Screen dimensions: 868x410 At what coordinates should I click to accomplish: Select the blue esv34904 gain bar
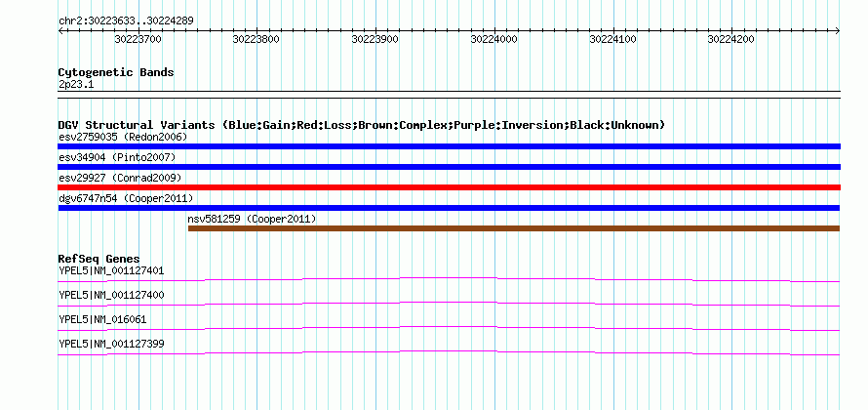[449, 167]
